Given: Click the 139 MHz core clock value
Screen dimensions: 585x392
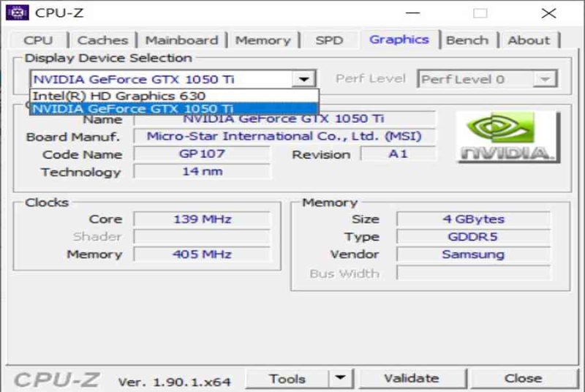Looking at the screenshot, I should 202,219.
